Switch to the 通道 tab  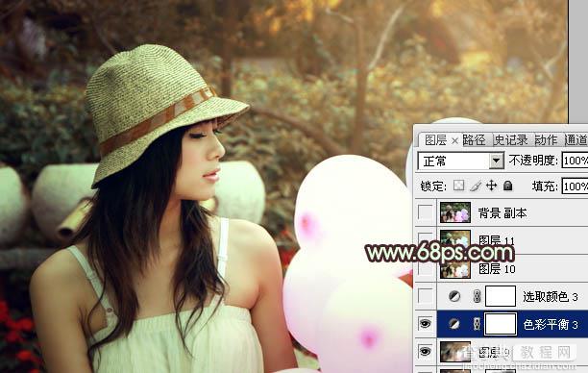pos(576,140)
